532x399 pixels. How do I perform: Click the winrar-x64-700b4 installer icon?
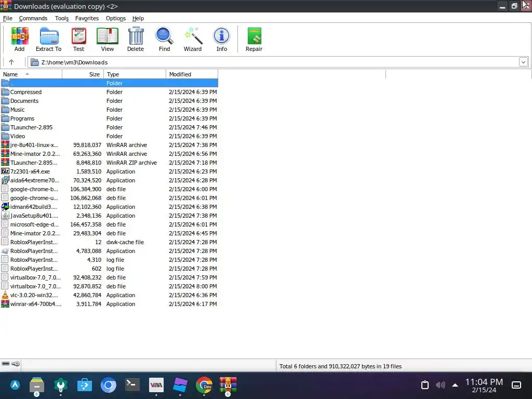pyautogui.click(x=5, y=304)
